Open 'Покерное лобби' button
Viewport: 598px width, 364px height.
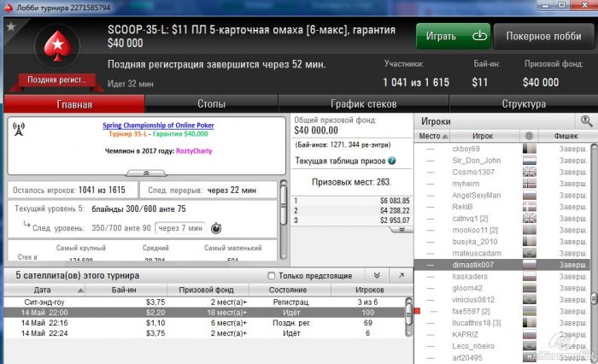click(x=543, y=36)
